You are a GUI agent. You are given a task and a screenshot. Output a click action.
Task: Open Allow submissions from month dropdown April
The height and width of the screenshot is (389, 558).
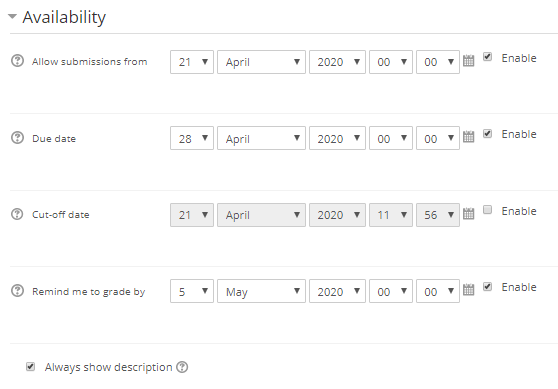(261, 62)
